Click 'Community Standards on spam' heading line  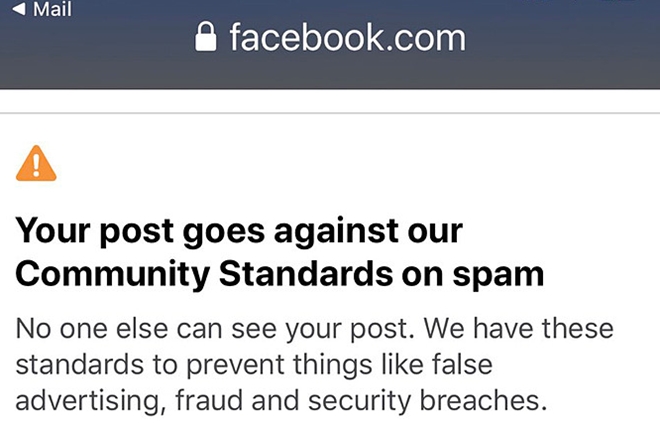click(x=279, y=275)
